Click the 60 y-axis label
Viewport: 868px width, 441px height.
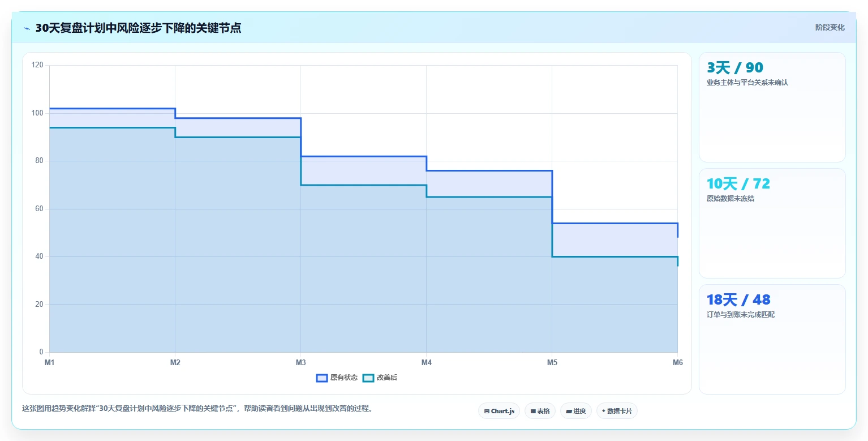pyautogui.click(x=39, y=209)
